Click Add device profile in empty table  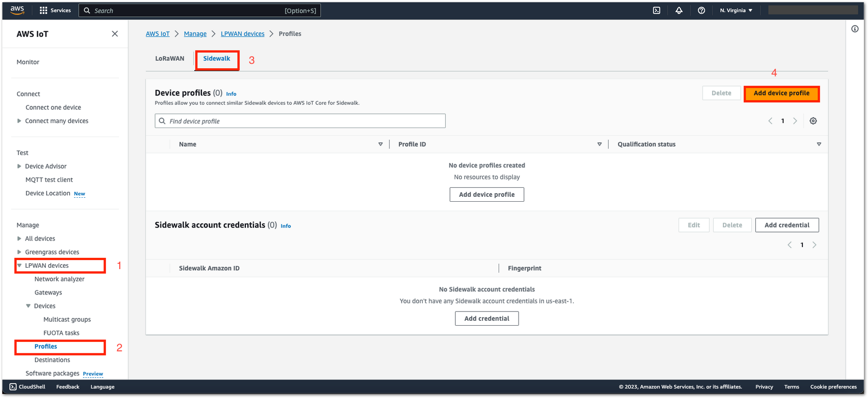[487, 194]
